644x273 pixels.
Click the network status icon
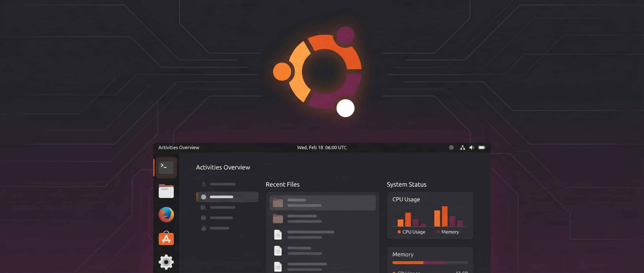462,148
